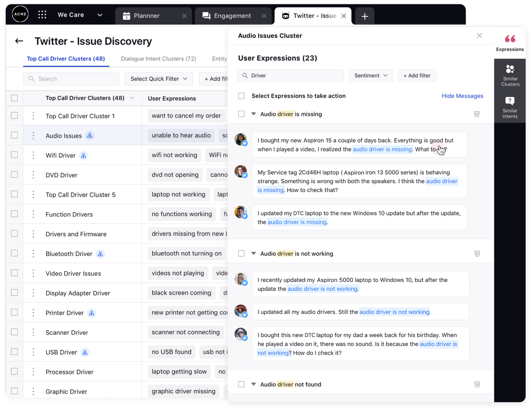The width and height of the screenshot is (532, 410).
Task: Open the three-dot menu for DVD Driver
Action: point(33,175)
